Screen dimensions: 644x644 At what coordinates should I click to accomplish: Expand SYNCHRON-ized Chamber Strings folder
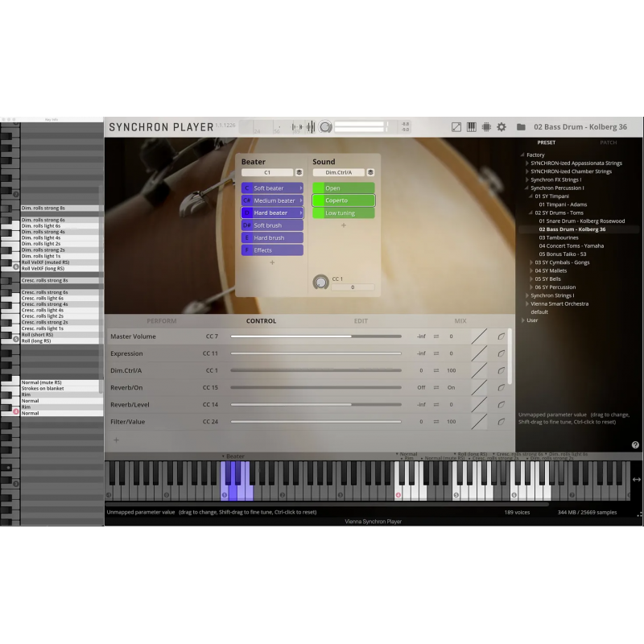[x=527, y=171]
